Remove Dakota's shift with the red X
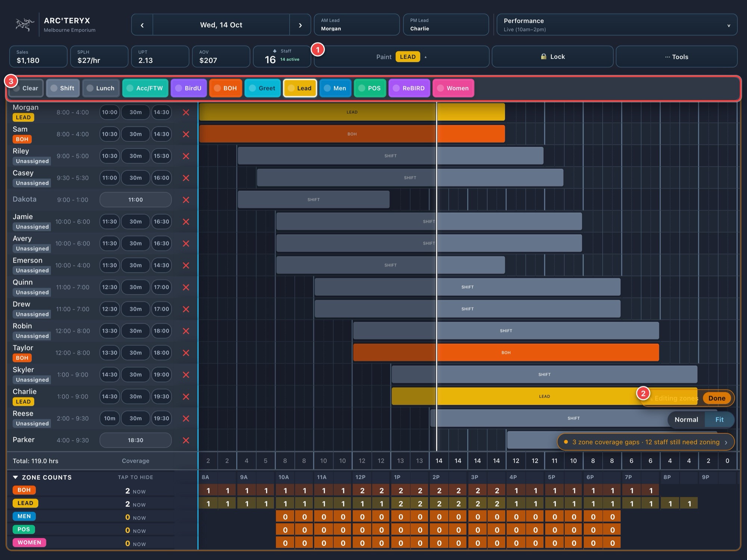This screenshot has height=560, width=747. 186,200
